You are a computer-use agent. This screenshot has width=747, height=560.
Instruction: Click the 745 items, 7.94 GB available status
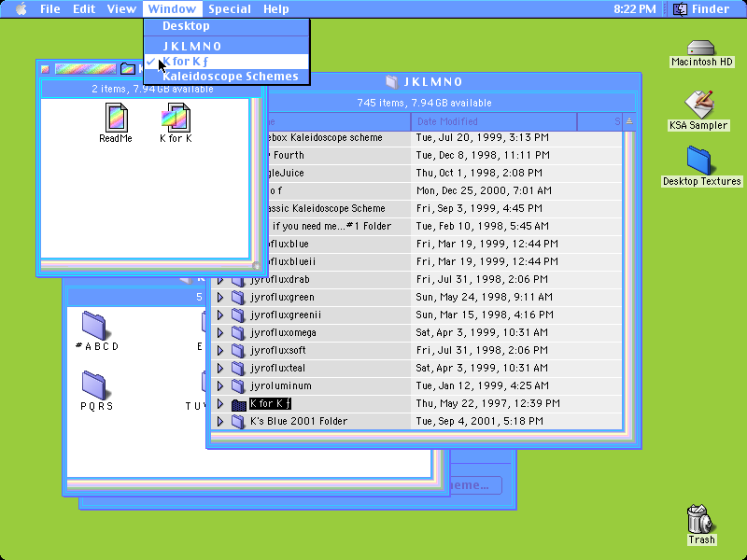point(424,103)
